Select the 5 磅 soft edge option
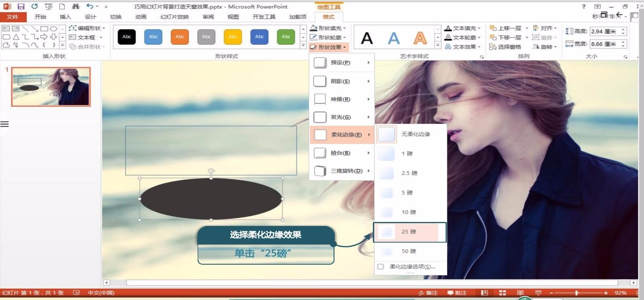Screen dimensions: 644x300 point(410,192)
